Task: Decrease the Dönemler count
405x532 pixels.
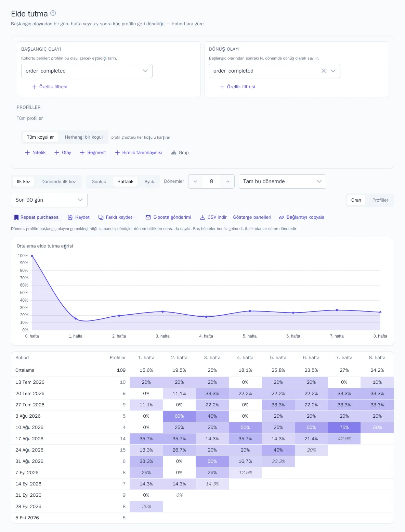Action: point(195,181)
